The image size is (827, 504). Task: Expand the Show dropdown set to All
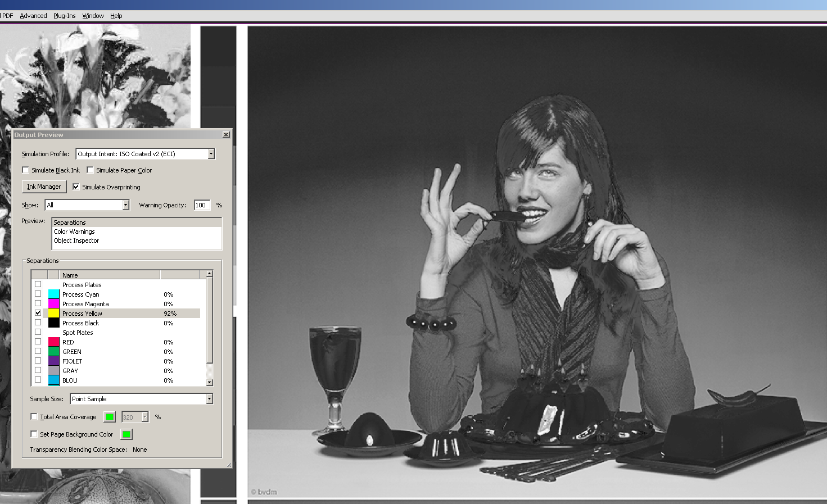[x=125, y=205]
